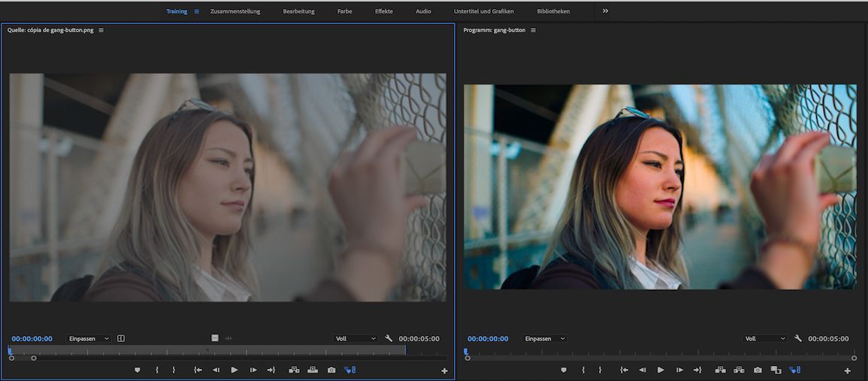This screenshot has width=868, height=381.
Task: Click the Program monitor preview image
Action: click(660, 186)
